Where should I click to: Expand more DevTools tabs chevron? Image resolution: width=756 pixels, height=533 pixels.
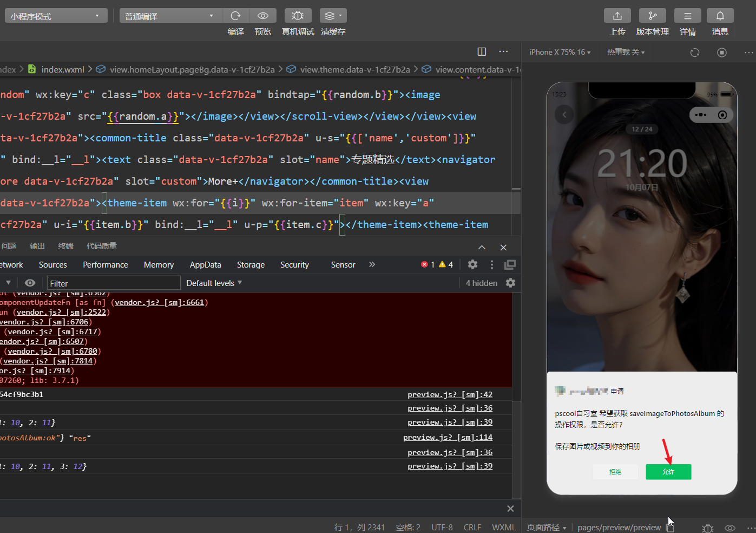[x=372, y=264]
